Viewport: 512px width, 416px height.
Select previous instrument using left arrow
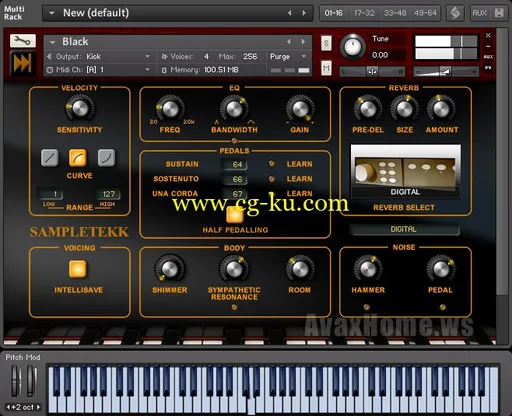[x=289, y=42]
